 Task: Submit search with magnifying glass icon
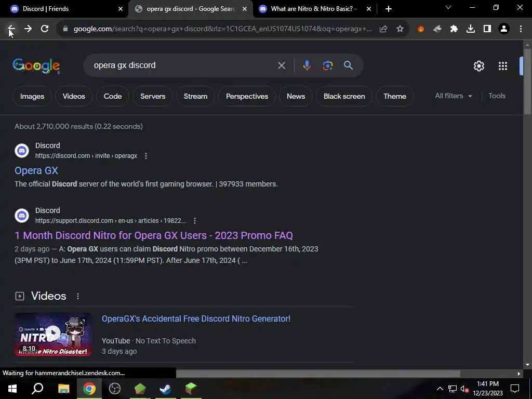point(349,65)
